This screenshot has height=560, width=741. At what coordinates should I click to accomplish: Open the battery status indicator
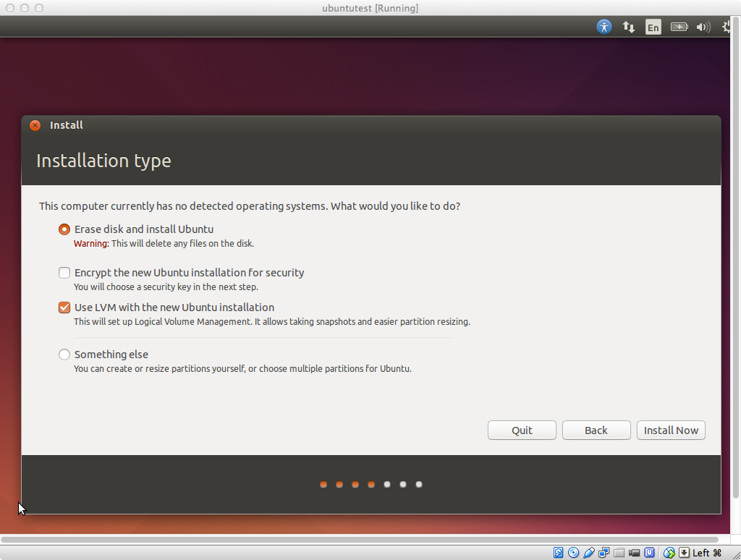[x=679, y=27]
